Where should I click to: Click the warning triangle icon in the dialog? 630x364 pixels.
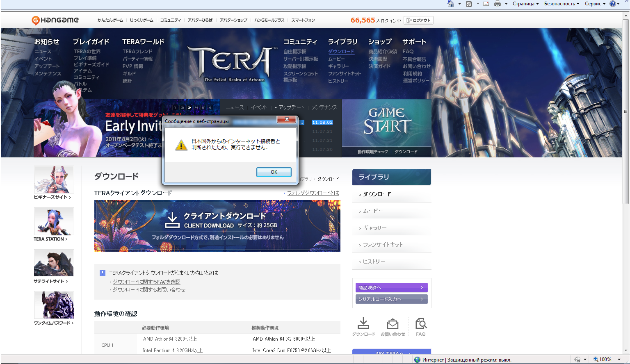(x=181, y=145)
